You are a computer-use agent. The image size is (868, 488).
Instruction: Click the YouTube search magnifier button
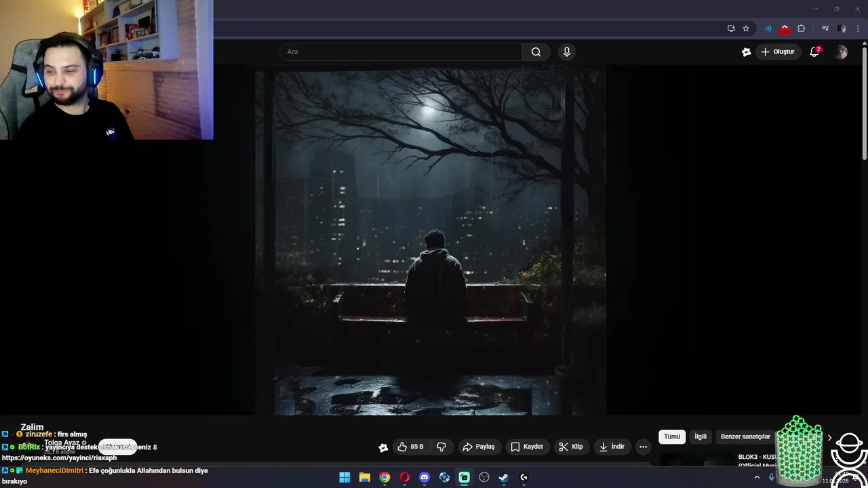(536, 52)
